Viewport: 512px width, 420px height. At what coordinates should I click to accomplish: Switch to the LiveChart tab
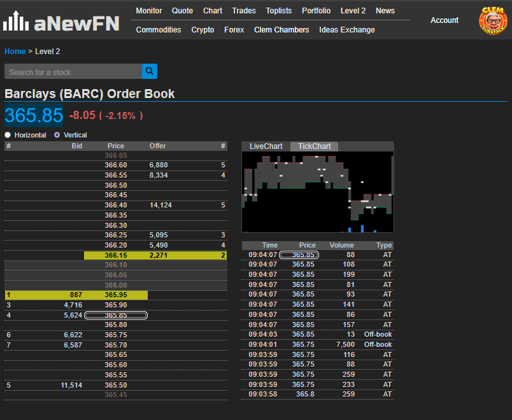coord(266,146)
